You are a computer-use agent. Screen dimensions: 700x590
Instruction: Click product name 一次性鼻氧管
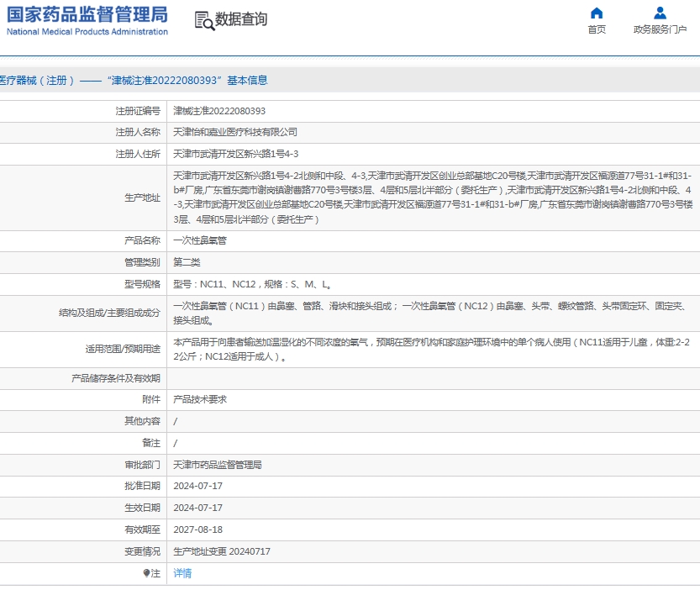(x=200, y=240)
